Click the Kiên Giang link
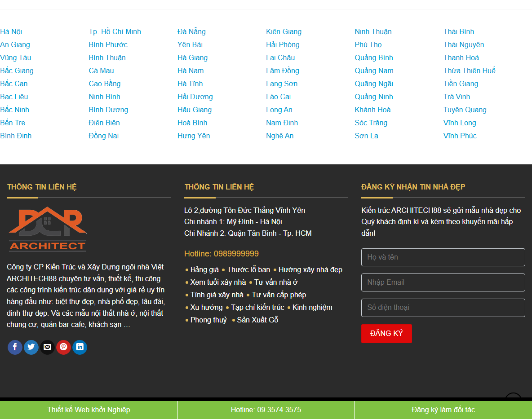Viewport: 532px width, 419px height. 284,31
